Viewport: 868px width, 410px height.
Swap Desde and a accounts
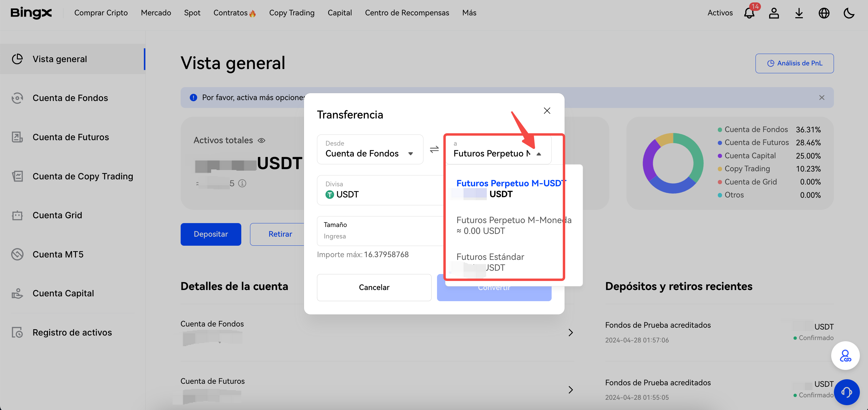[434, 149]
